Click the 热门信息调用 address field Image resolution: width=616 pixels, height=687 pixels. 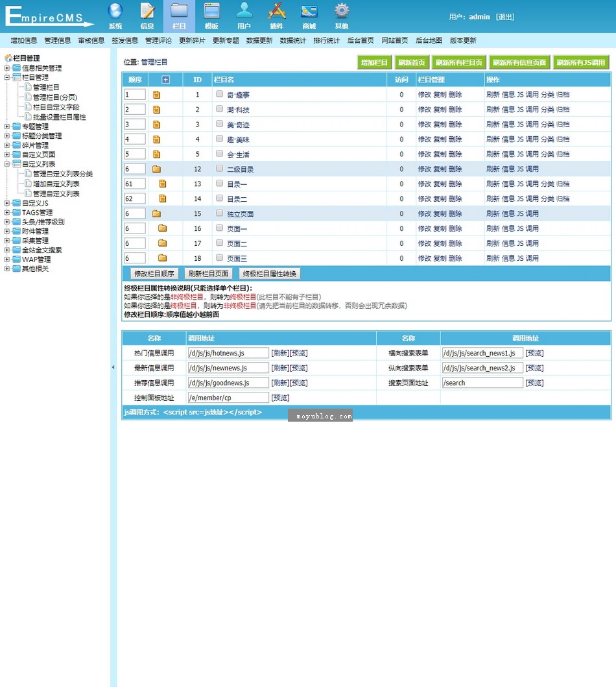tap(228, 353)
